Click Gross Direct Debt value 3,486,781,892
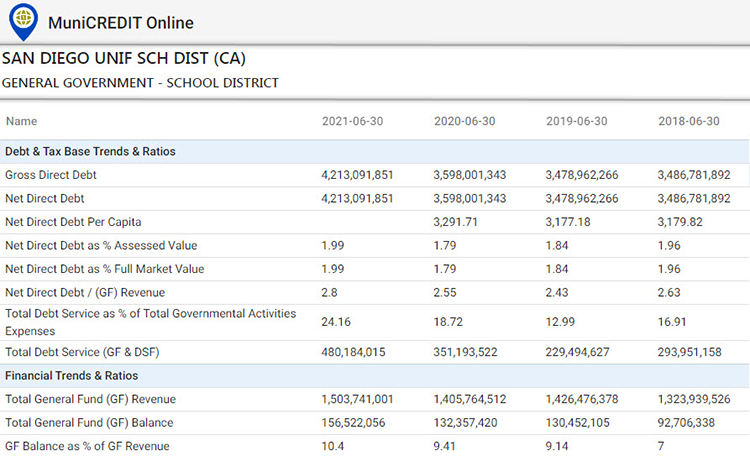Viewport: 750px width, 456px height. pos(694,175)
